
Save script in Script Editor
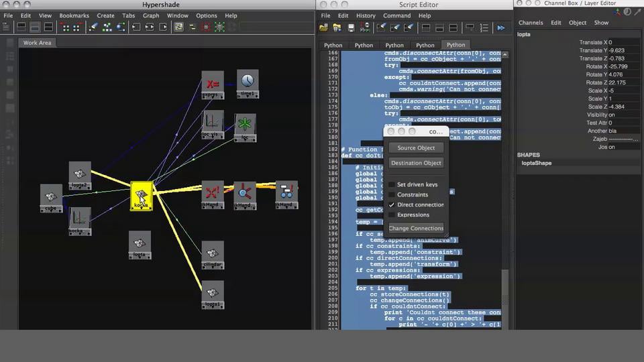point(351,28)
